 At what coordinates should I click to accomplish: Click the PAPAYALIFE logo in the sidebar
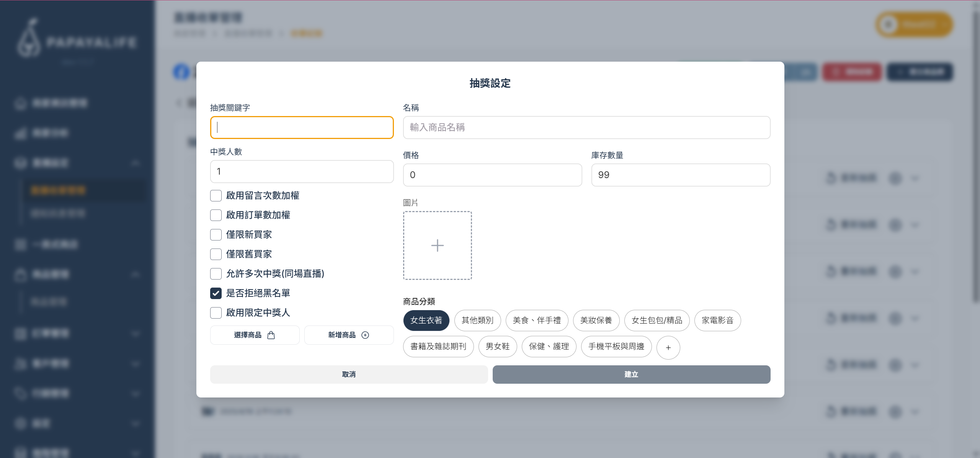tap(77, 42)
